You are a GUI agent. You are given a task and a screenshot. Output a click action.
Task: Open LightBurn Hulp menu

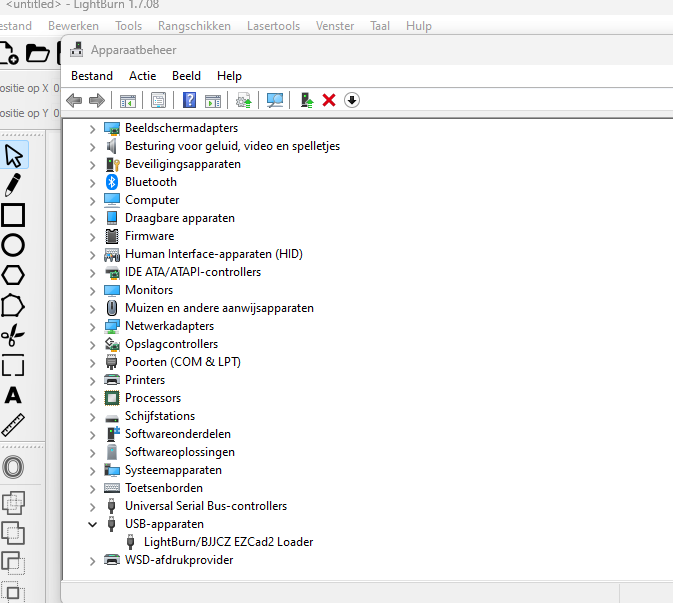coord(418,26)
